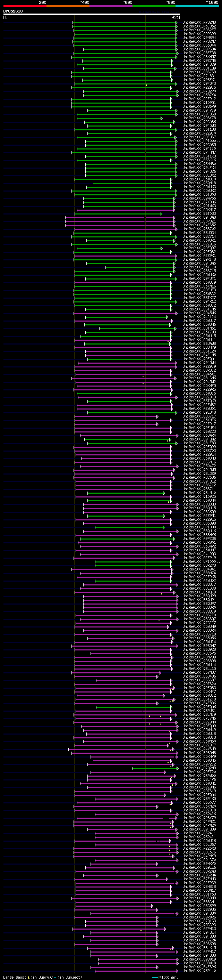
Task: Click hit label UniRef100_C8KH57
Action: click(x=199, y=57)
